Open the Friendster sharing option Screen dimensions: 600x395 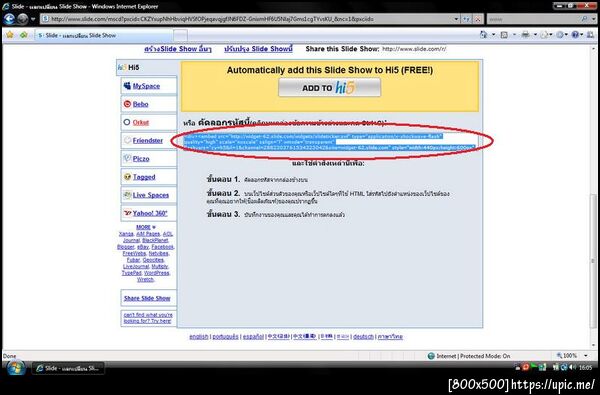coord(148,140)
